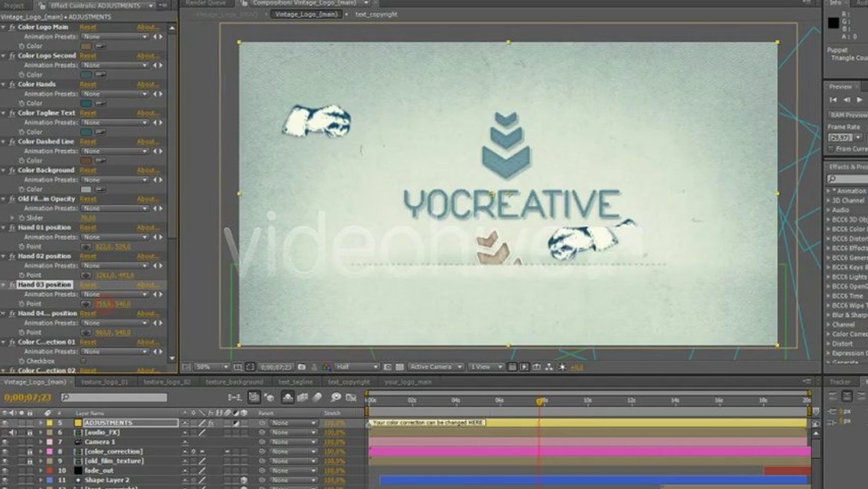
Task: Hide the fade_out layer eye
Action: point(5,470)
